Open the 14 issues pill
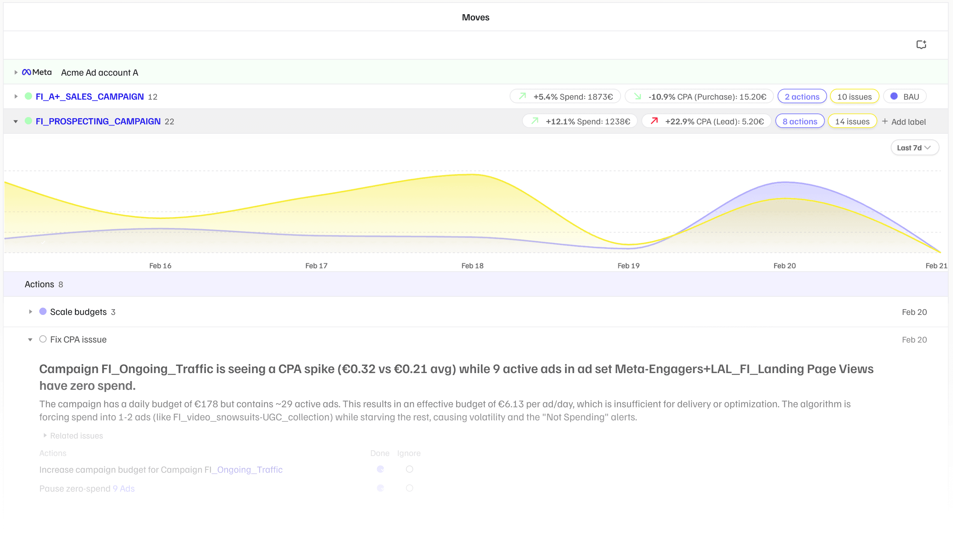Screen dimensions: 953x560 (852, 121)
